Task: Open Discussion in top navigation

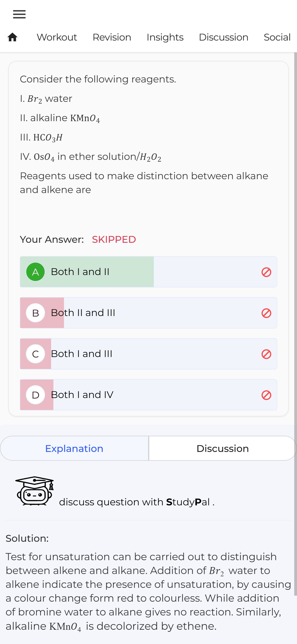Action: [x=224, y=37]
